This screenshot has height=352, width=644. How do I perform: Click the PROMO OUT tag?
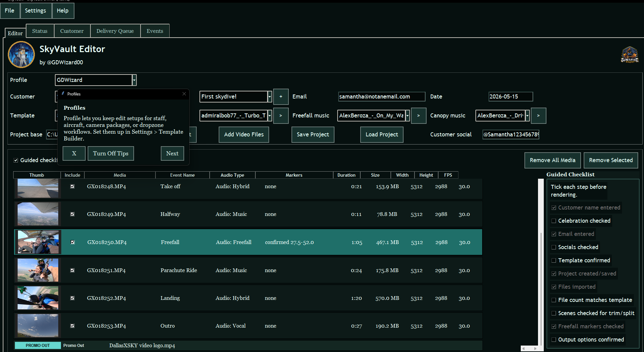tap(38, 345)
